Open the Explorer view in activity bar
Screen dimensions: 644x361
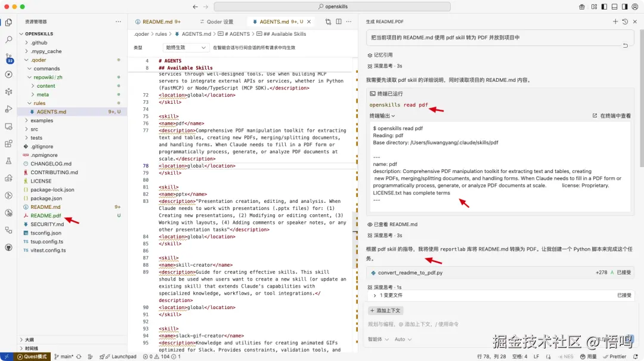coord(8,22)
